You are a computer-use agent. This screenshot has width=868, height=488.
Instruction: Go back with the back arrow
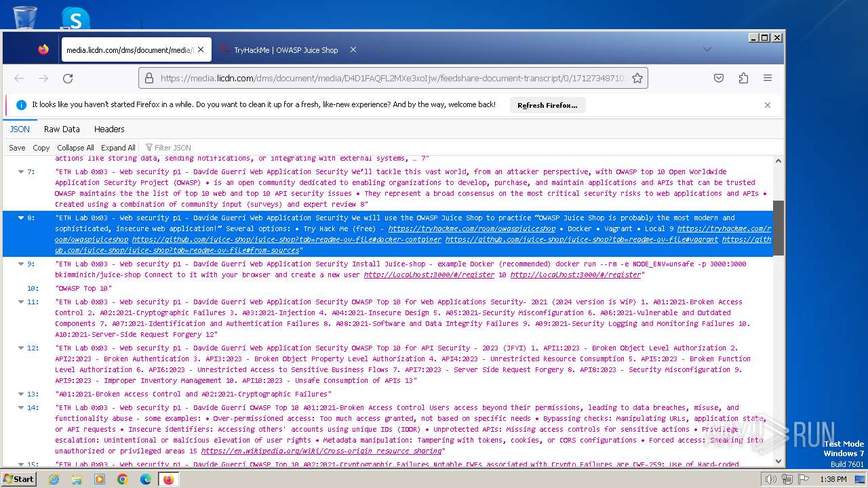point(19,79)
